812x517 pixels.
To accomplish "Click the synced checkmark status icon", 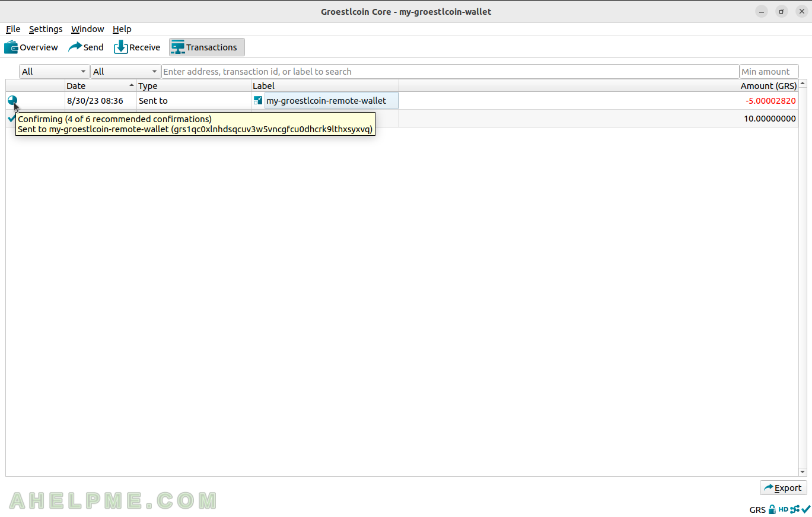I will coord(805,509).
